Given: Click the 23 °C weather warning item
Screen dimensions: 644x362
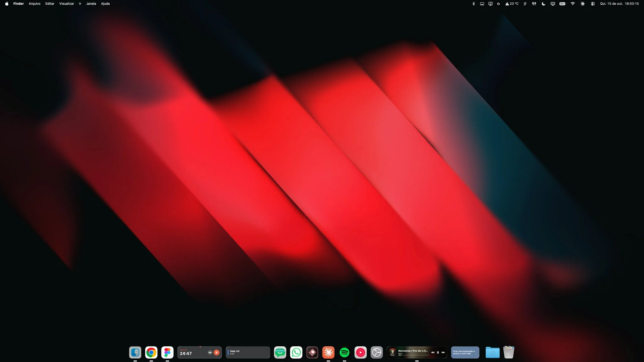Looking at the screenshot, I should tap(512, 4).
